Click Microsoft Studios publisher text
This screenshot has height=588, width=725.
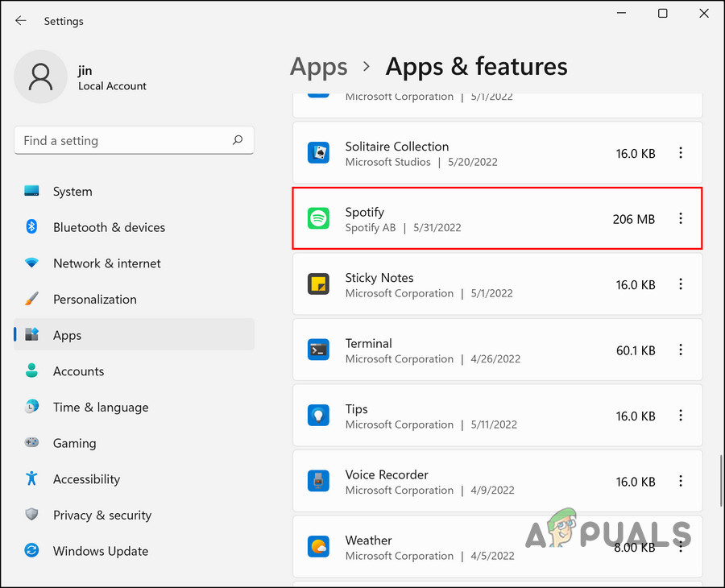(388, 162)
